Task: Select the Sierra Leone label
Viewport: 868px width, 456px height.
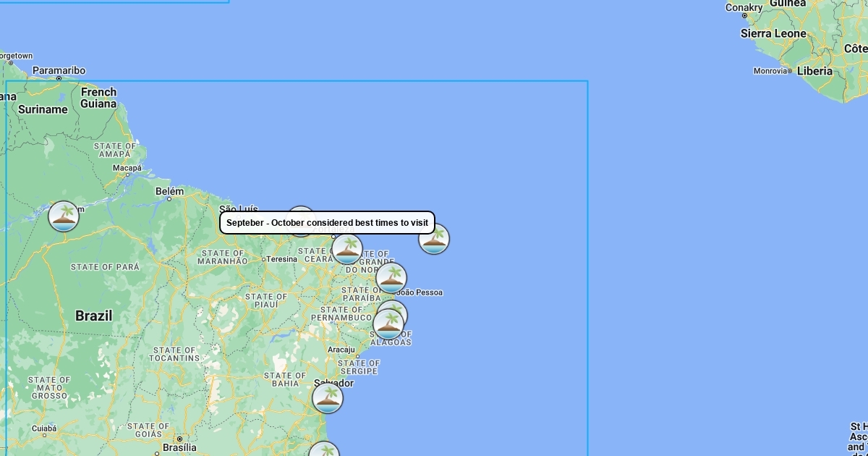Action: tap(773, 33)
